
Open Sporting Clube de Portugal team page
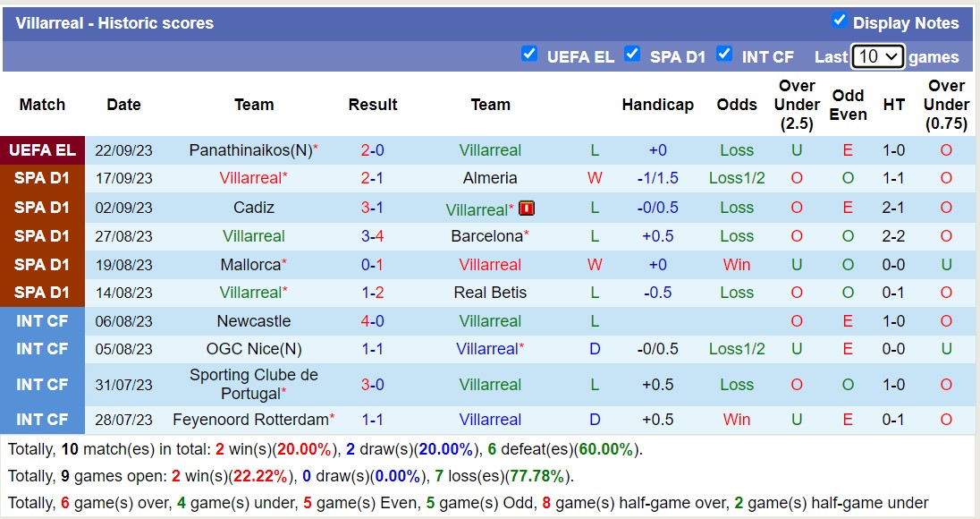tap(254, 385)
